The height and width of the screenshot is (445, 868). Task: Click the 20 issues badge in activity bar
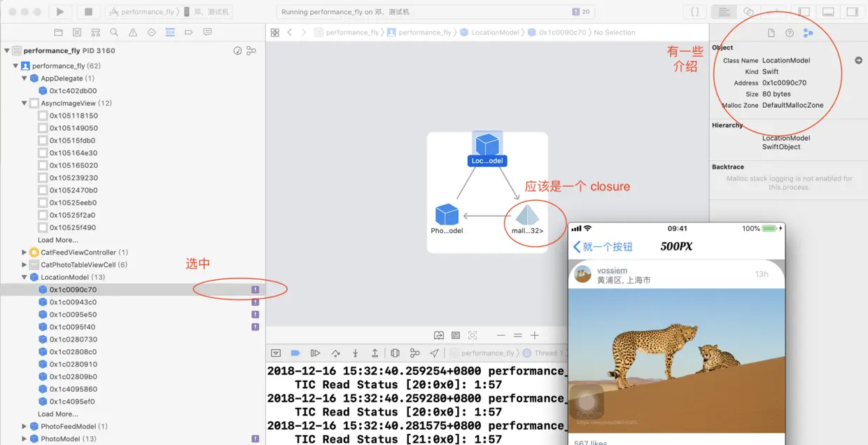pyautogui.click(x=581, y=12)
